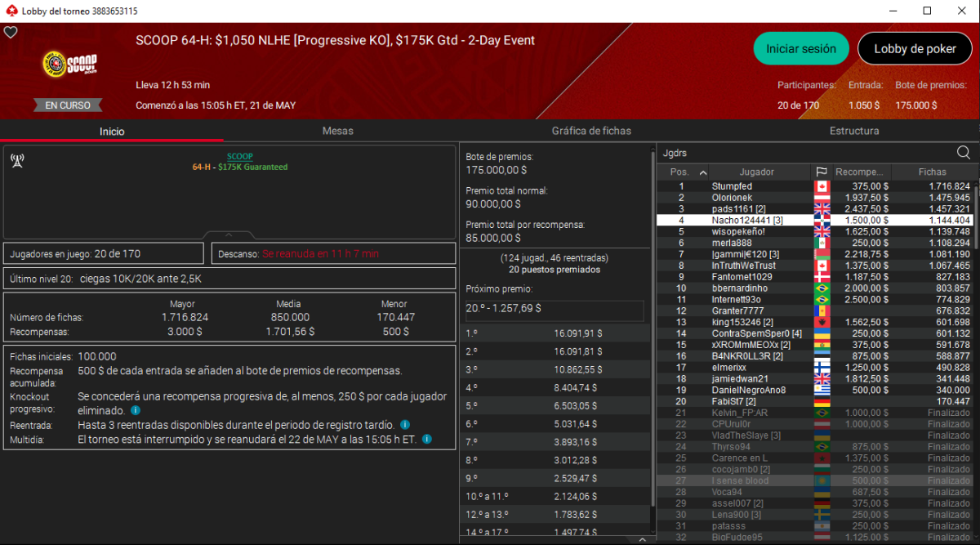Click the flag in merla888's row
The width and height of the screenshot is (980, 545).
point(822,243)
